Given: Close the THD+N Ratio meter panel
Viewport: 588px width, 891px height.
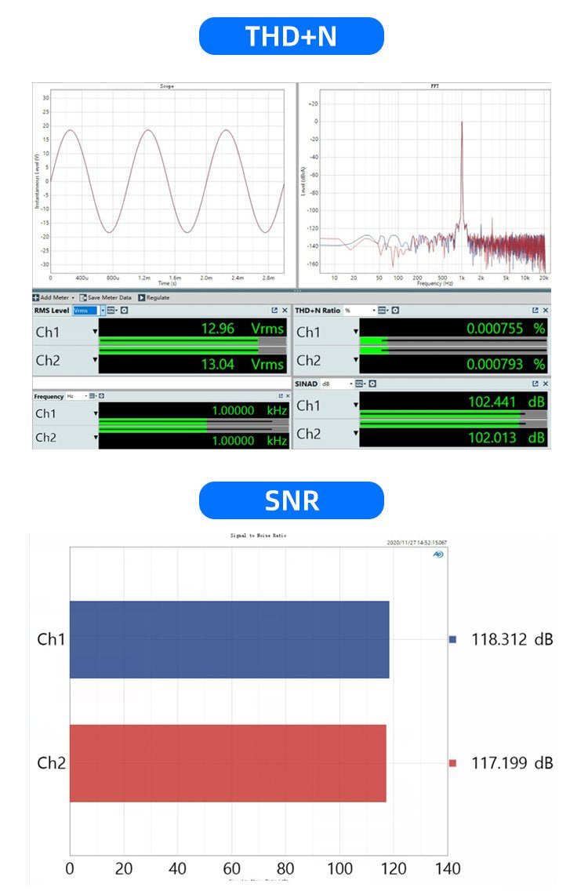Looking at the screenshot, I should point(546,311).
